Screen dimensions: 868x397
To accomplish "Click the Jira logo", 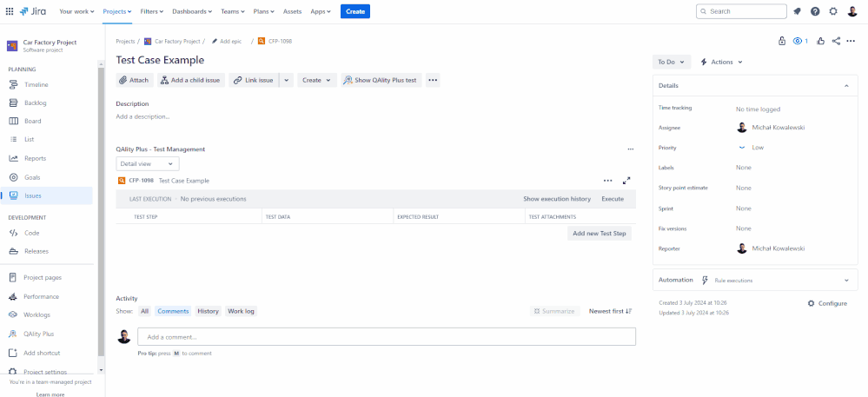I will coord(33,11).
